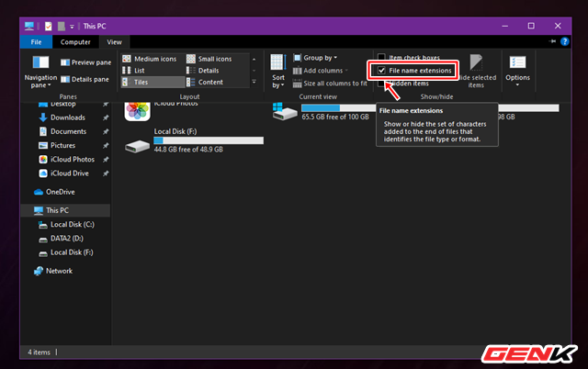Click the 100 GB drive usage bar
588x369 pixels.
click(339, 108)
